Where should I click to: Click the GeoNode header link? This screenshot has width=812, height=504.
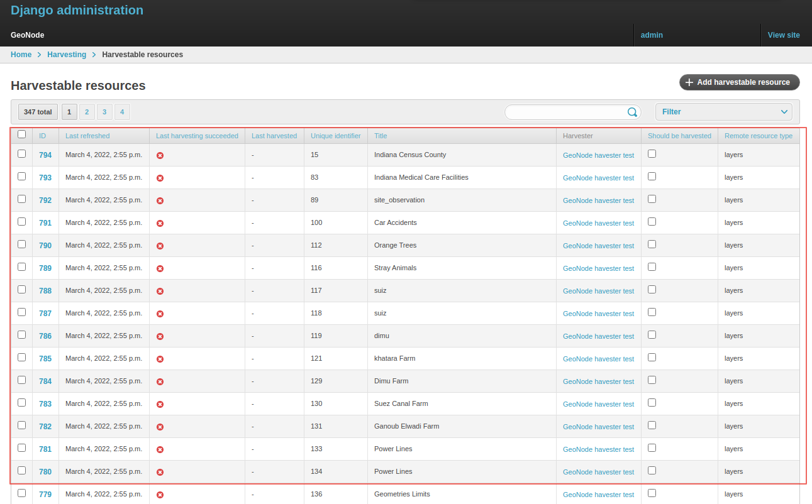pos(28,35)
